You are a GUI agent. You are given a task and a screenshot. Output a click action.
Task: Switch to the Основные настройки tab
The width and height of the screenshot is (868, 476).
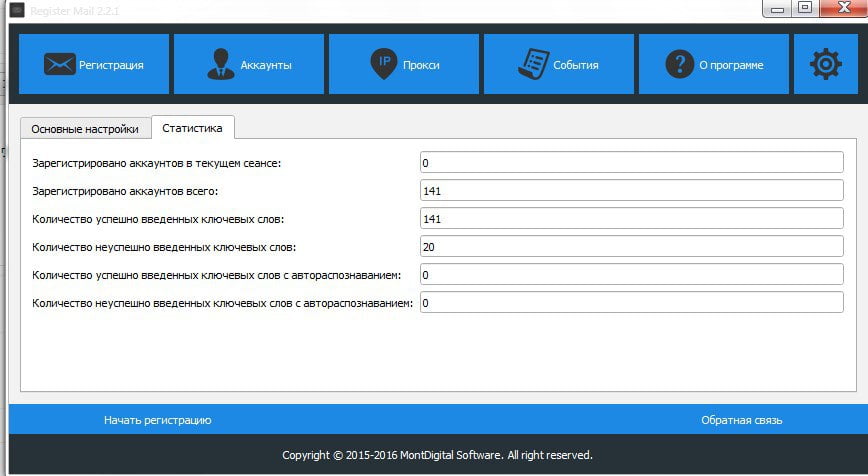pos(85,129)
